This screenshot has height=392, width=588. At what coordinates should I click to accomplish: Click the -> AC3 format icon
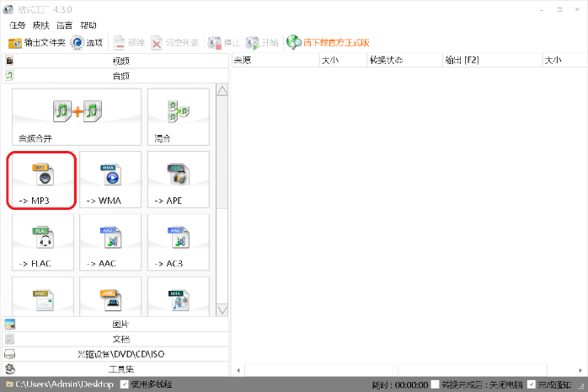tap(178, 242)
